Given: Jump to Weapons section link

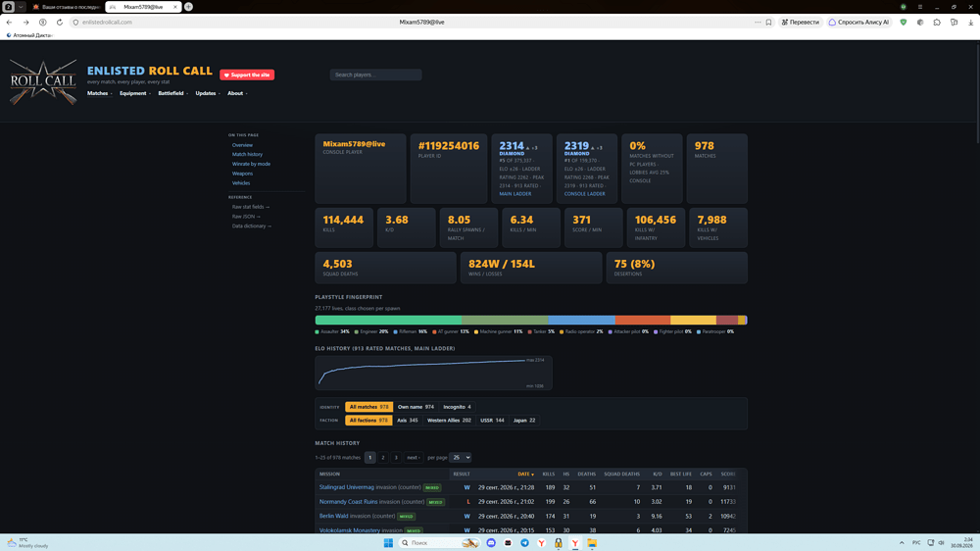Looking at the screenshot, I should point(242,174).
